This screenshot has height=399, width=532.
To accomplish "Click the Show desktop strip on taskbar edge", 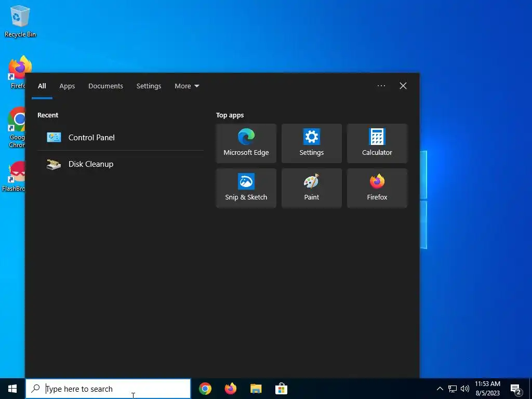I will point(530,389).
